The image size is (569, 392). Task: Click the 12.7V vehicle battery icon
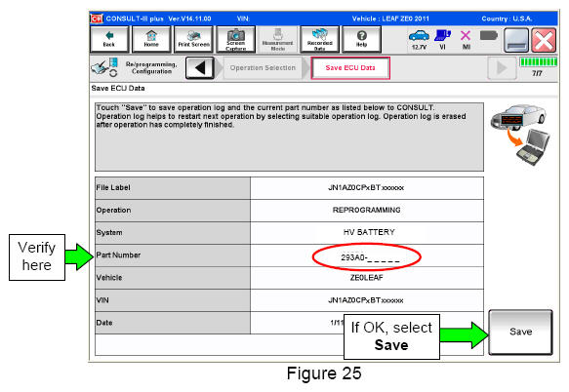[419, 40]
